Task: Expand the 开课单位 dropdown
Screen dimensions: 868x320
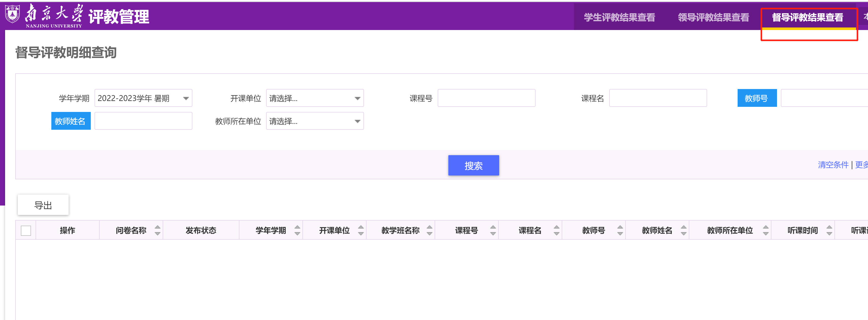Action: (x=315, y=98)
